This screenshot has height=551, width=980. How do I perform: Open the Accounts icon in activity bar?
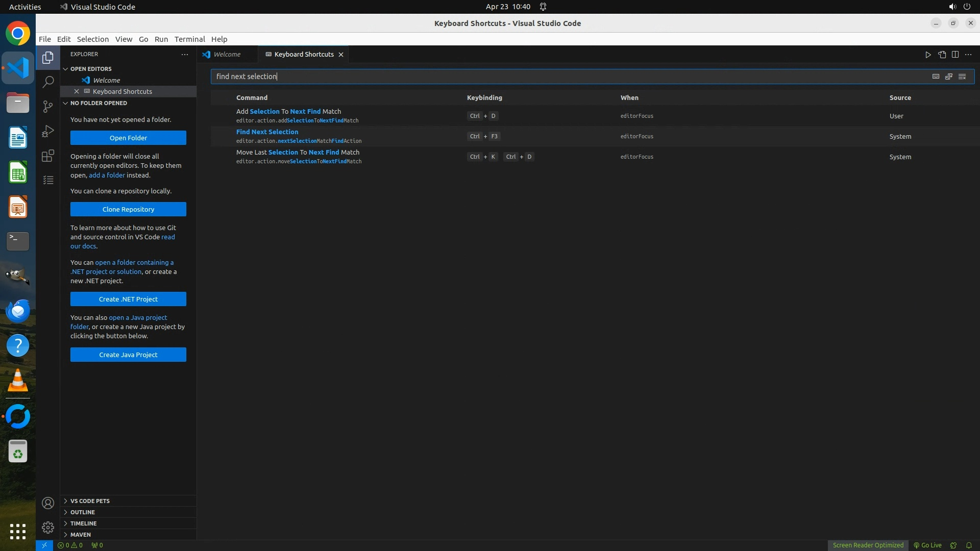pyautogui.click(x=48, y=503)
